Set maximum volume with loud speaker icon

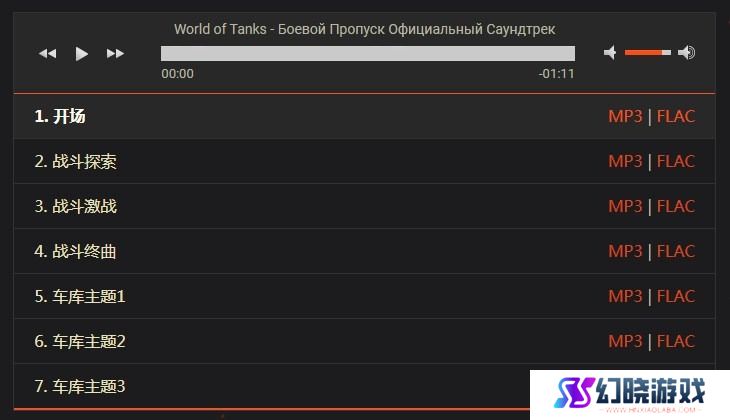pyautogui.click(x=686, y=53)
